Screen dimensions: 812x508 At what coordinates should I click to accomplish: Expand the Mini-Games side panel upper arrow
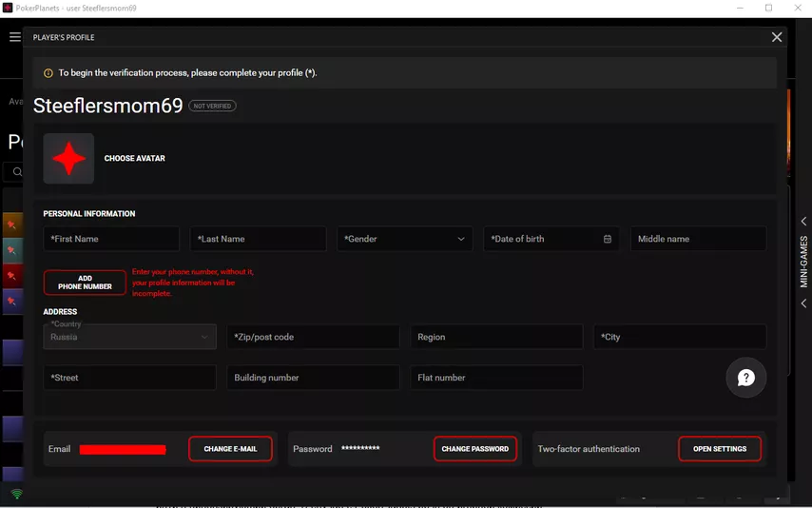(x=803, y=222)
